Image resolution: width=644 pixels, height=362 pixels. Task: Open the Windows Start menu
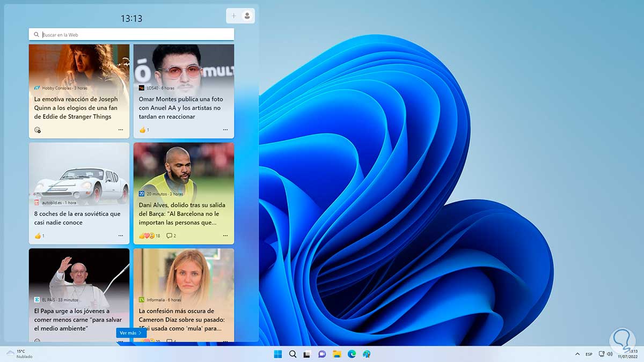(278, 354)
